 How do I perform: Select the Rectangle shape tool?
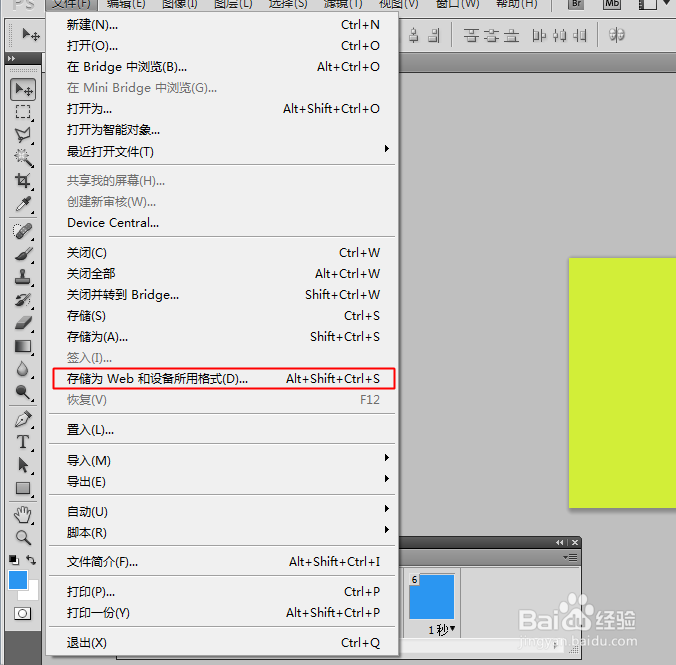pos(23,488)
